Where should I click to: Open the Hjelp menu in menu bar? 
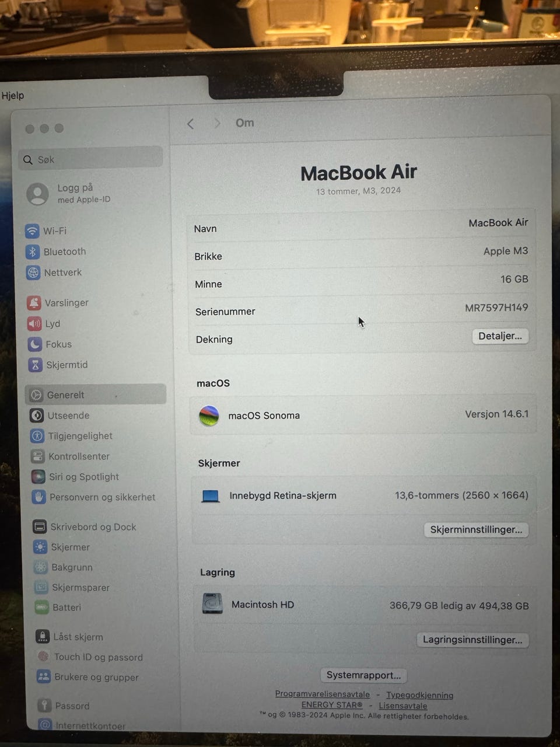[x=12, y=96]
